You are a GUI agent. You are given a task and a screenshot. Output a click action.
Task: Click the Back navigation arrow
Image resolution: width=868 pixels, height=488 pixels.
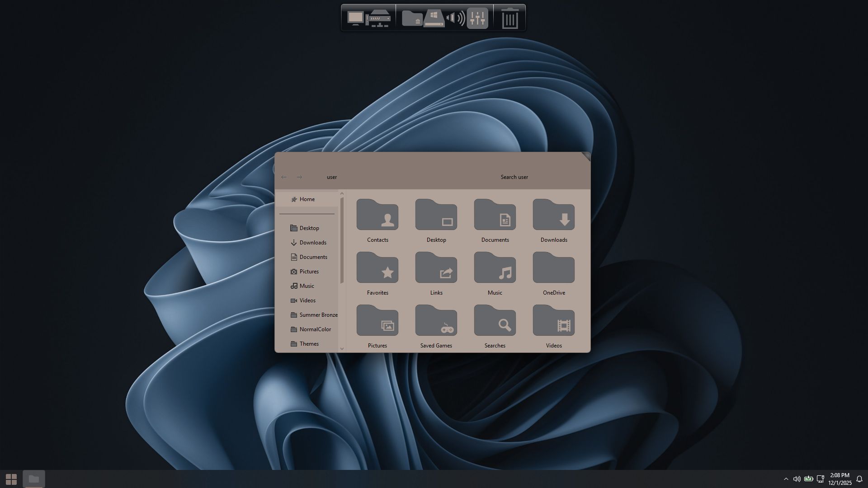284,177
